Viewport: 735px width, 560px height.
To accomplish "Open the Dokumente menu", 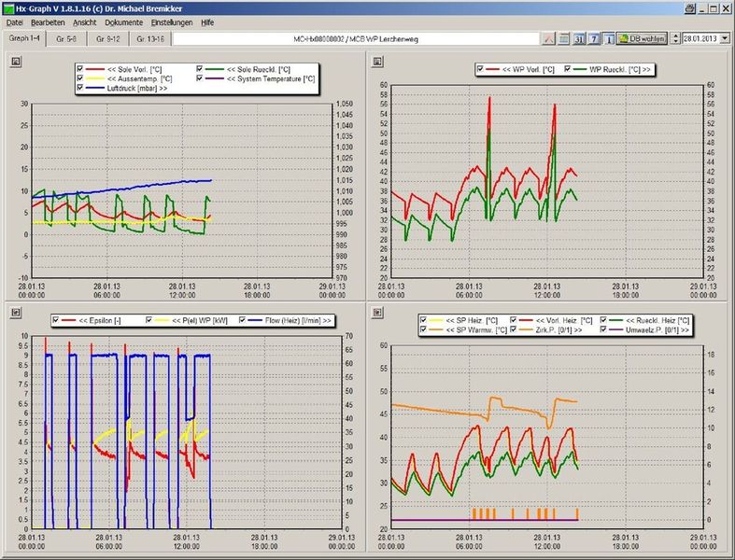I will point(123,21).
